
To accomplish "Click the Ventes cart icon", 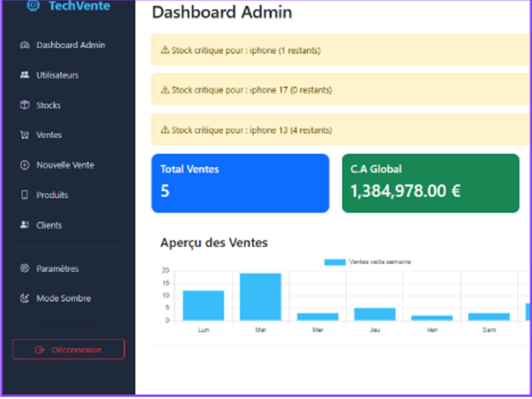I will tap(25, 135).
